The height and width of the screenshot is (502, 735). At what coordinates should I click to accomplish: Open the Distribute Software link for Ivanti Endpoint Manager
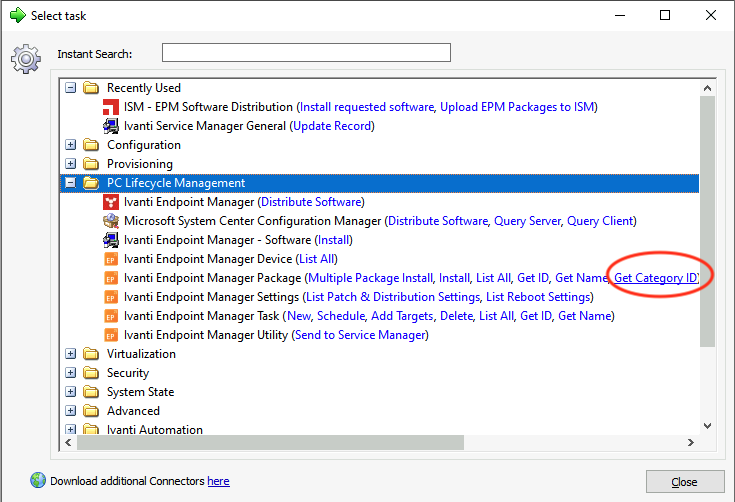point(311,202)
